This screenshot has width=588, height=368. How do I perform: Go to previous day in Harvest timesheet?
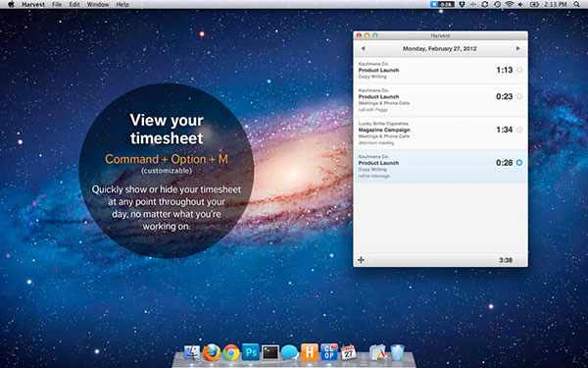point(363,48)
